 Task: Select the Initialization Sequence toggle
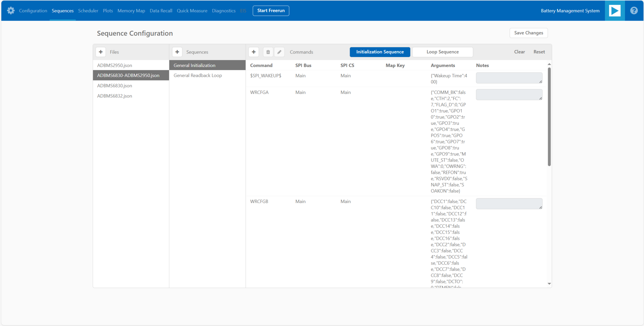coord(380,52)
